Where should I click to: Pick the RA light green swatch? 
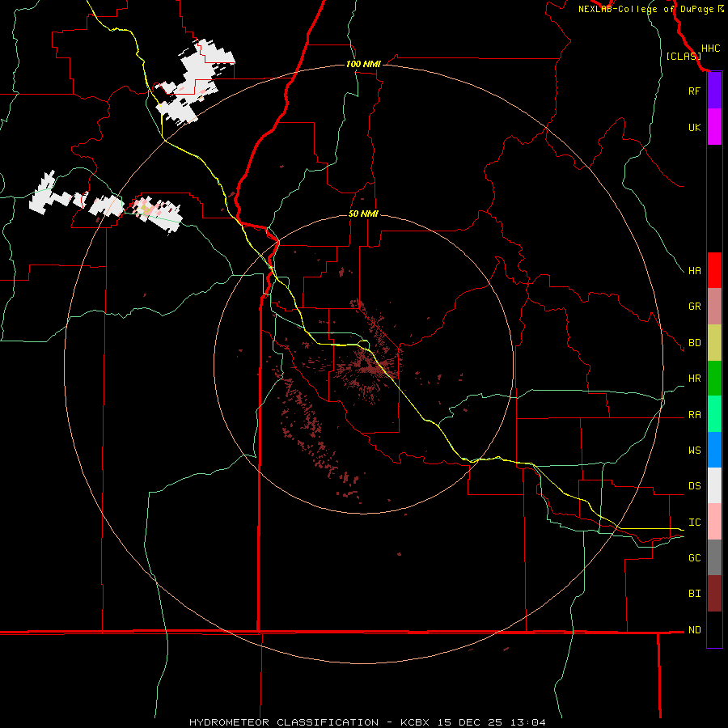pos(714,414)
